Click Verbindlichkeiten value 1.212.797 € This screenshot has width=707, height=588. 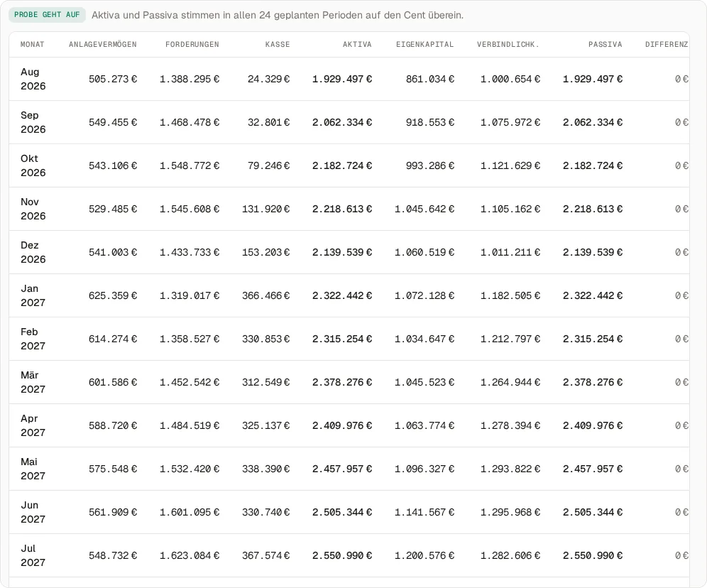click(510, 339)
